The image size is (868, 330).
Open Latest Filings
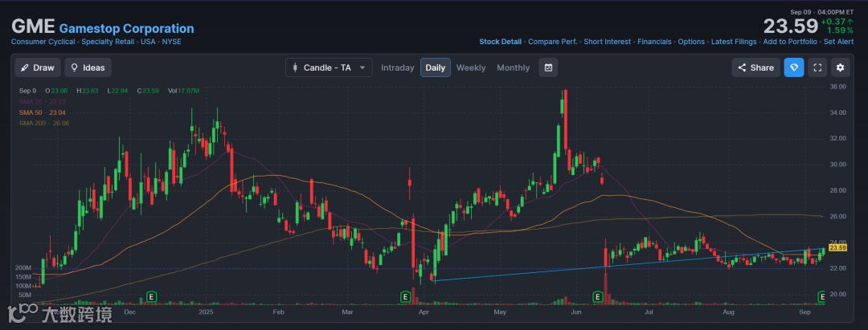(x=734, y=42)
